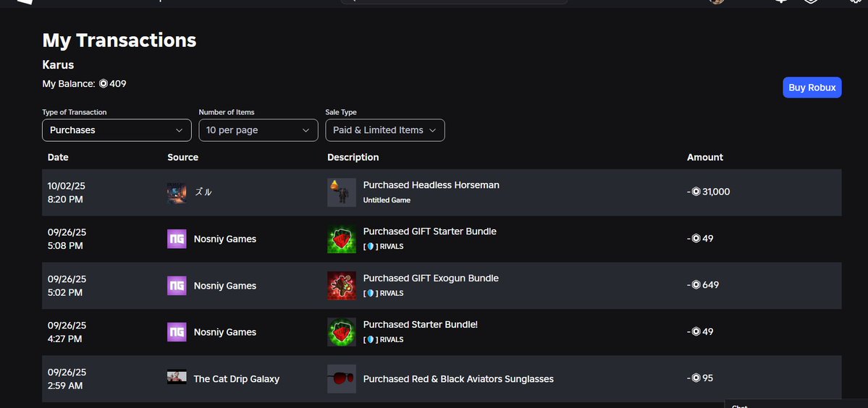Screen dimensions: 868x408
Task: Click Purchased GIFT Starter Bundle description
Action: [x=429, y=231]
